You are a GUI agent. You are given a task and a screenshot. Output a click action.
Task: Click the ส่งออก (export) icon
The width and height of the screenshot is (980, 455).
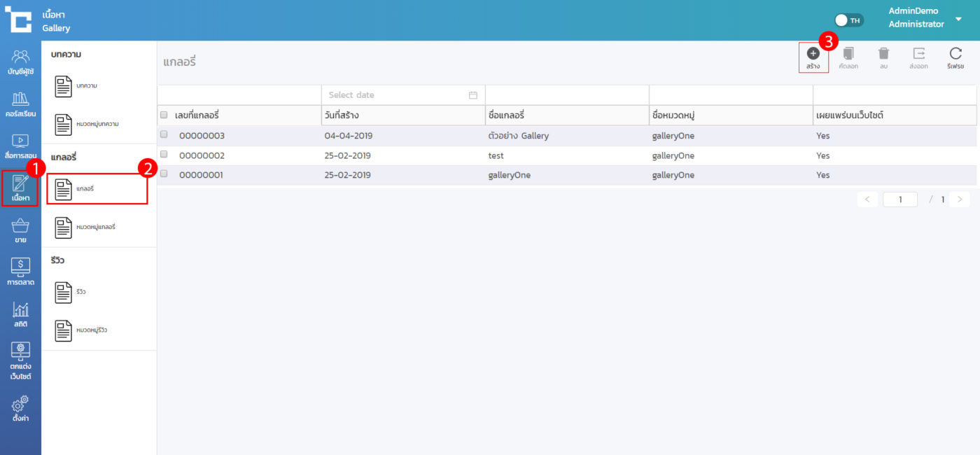[x=918, y=54]
